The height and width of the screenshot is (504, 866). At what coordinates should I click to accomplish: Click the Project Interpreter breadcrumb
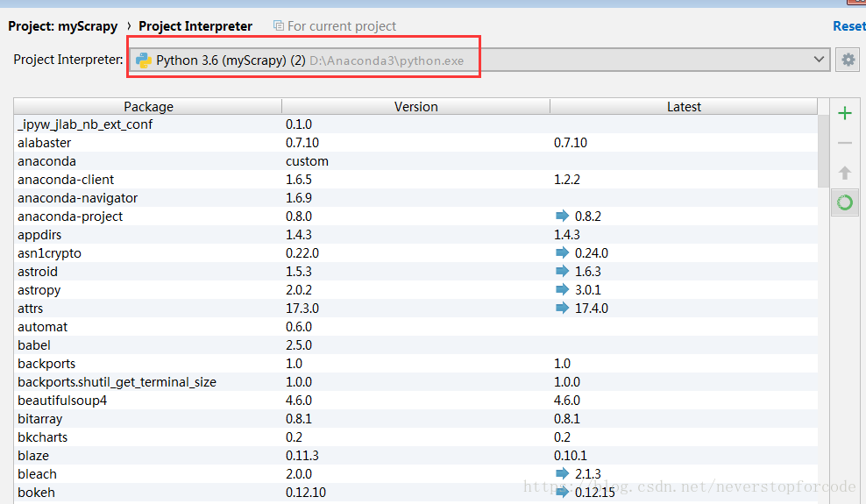[195, 26]
